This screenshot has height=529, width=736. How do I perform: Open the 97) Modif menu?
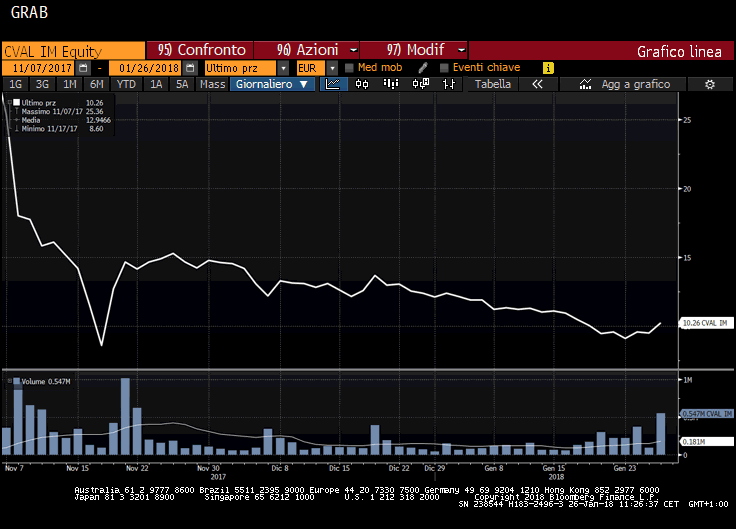point(415,50)
